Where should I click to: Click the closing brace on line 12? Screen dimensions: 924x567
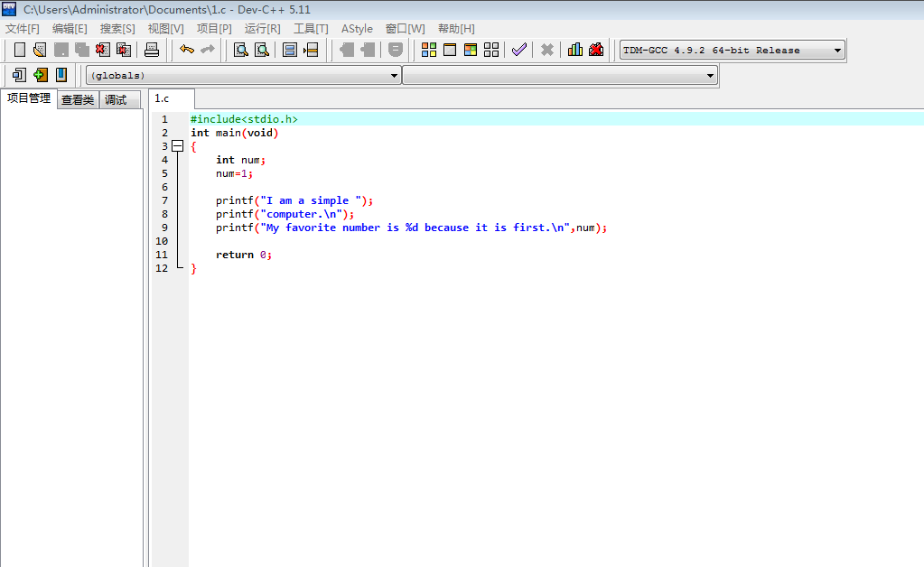(x=193, y=268)
